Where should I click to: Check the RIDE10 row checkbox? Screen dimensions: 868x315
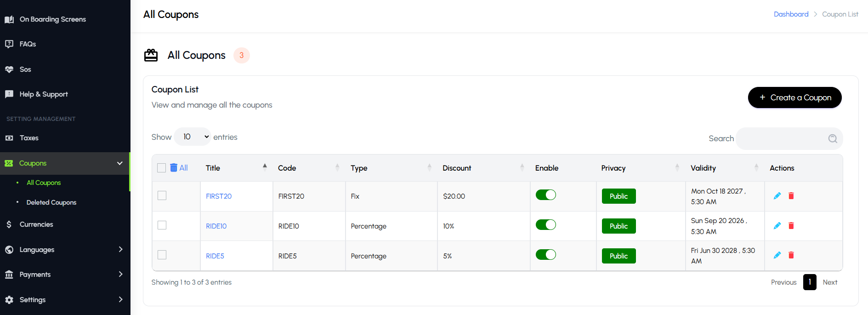[162, 225]
